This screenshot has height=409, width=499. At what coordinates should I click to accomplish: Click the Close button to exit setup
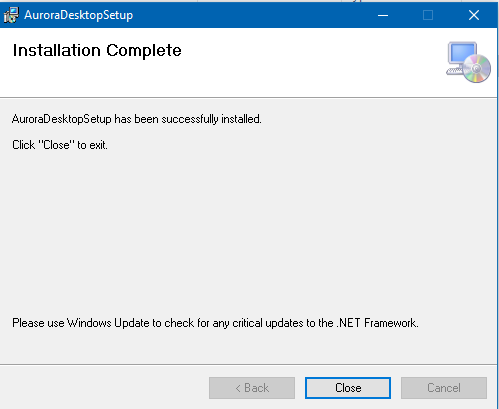(348, 388)
